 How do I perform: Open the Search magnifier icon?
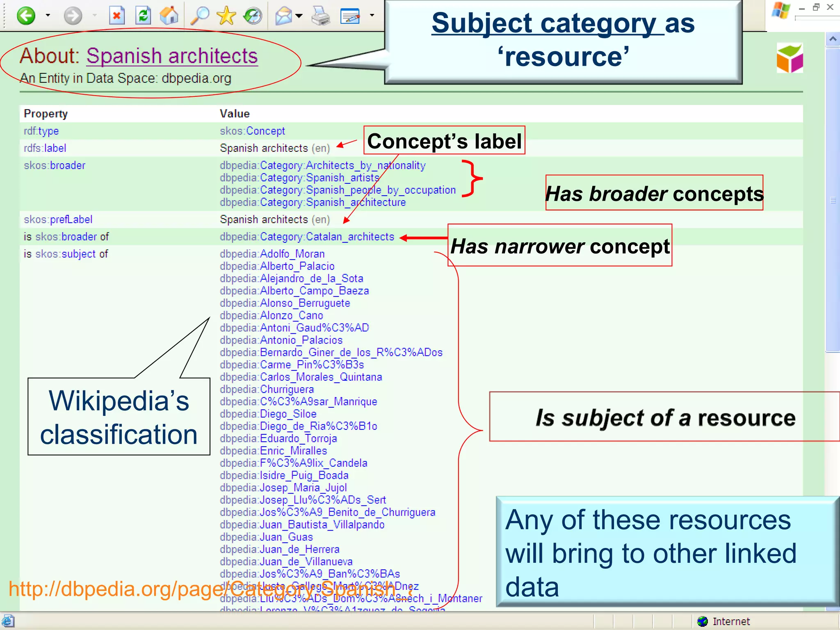200,16
